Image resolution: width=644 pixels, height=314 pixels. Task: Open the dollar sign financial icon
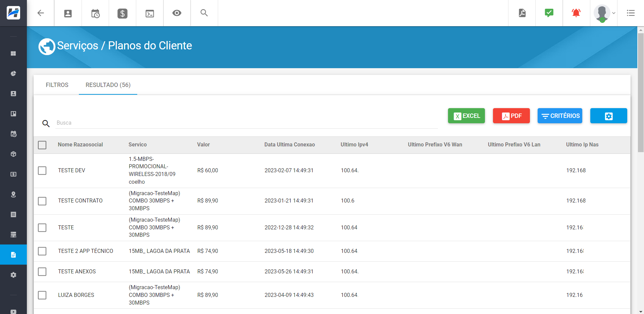122,13
